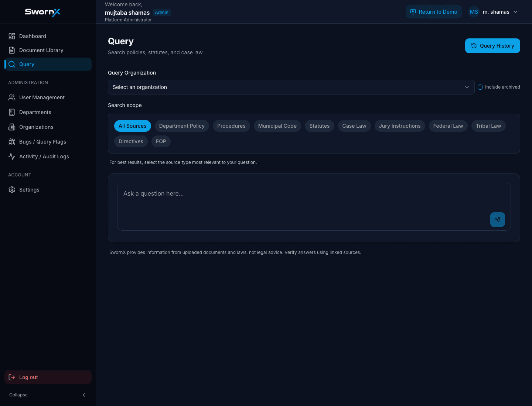Select the Tribal Law scope chip

click(x=488, y=126)
